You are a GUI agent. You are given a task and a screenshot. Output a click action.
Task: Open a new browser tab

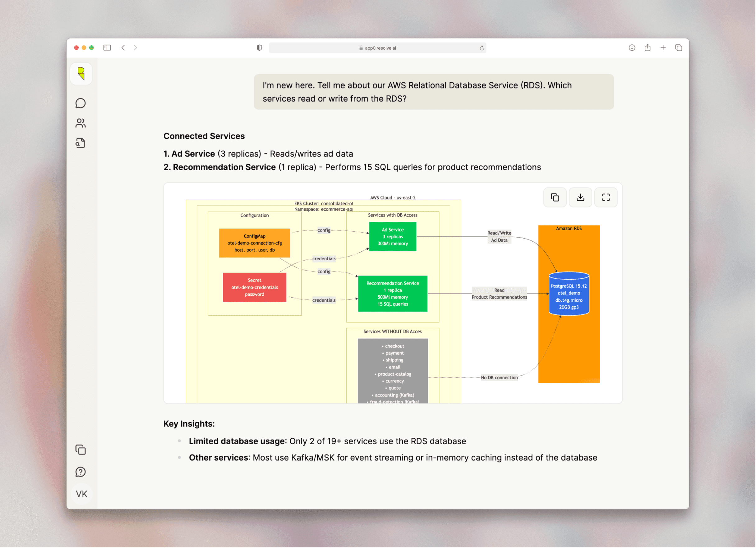point(663,48)
